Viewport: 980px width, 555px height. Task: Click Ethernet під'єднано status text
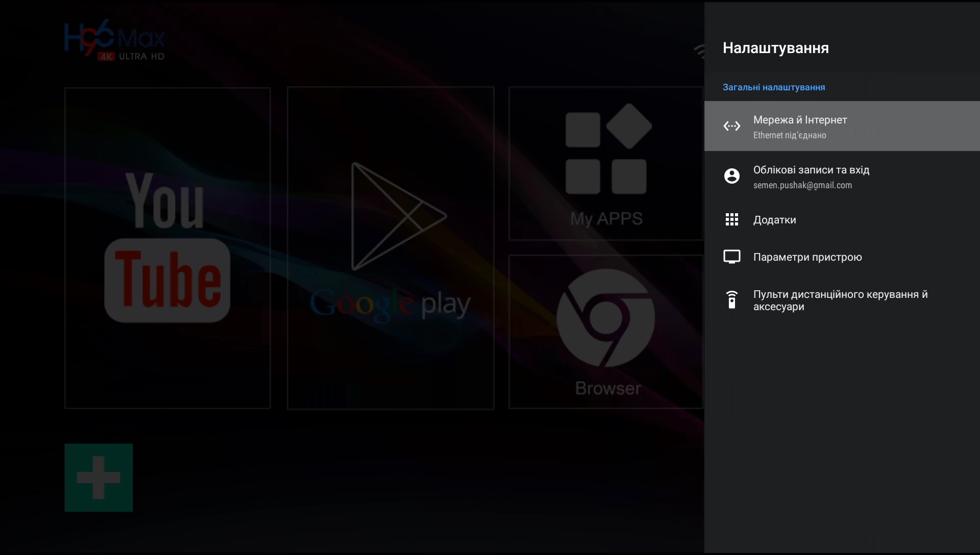pyautogui.click(x=790, y=135)
